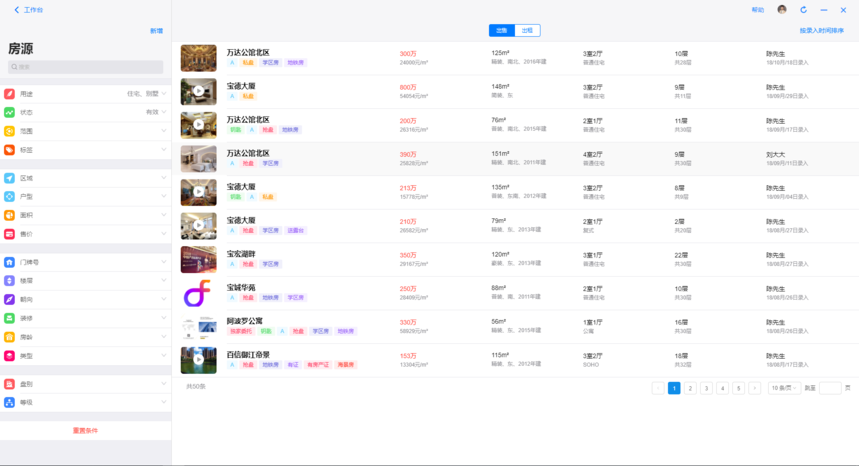Viewport: 859px width, 466px height.
Task: Click the 用途 filter icon
Action: 9,94
